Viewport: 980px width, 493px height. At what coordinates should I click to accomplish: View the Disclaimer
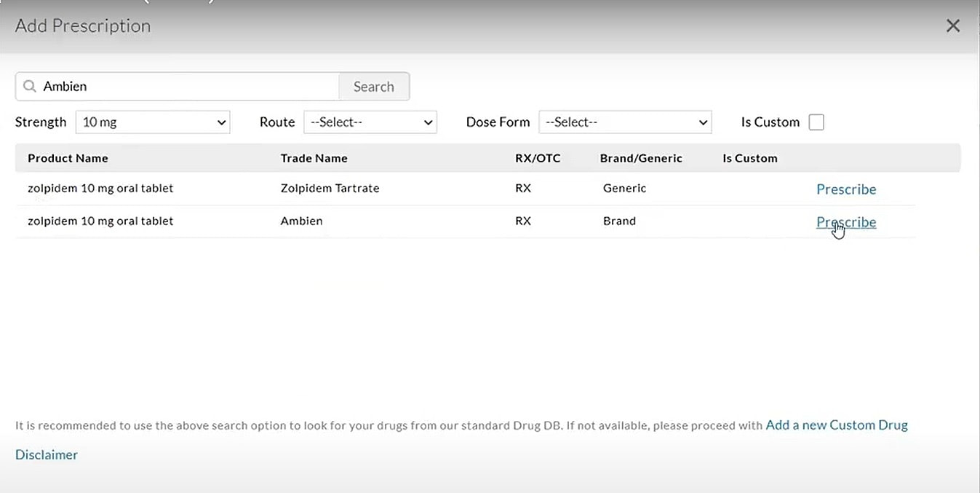(x=46, y=454)
